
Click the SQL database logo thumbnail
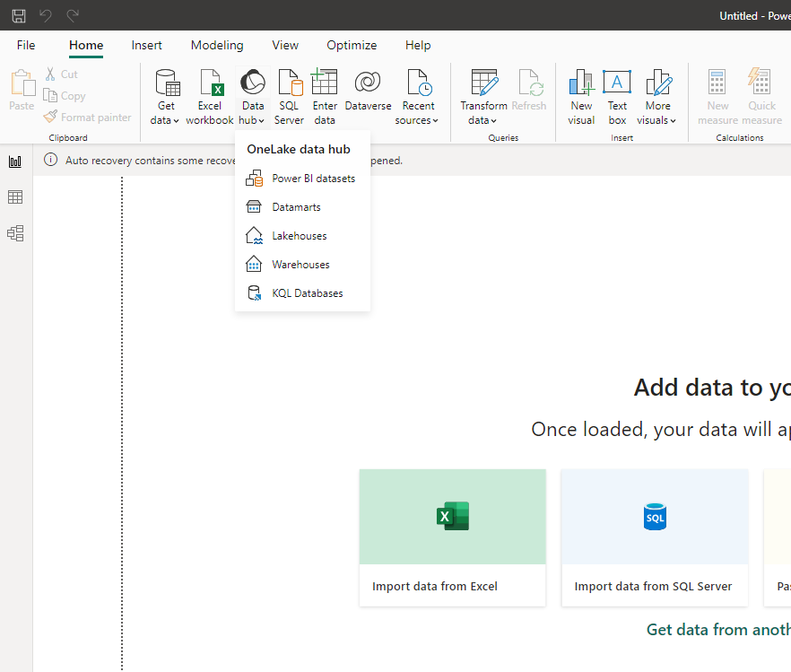pos(655,517)
